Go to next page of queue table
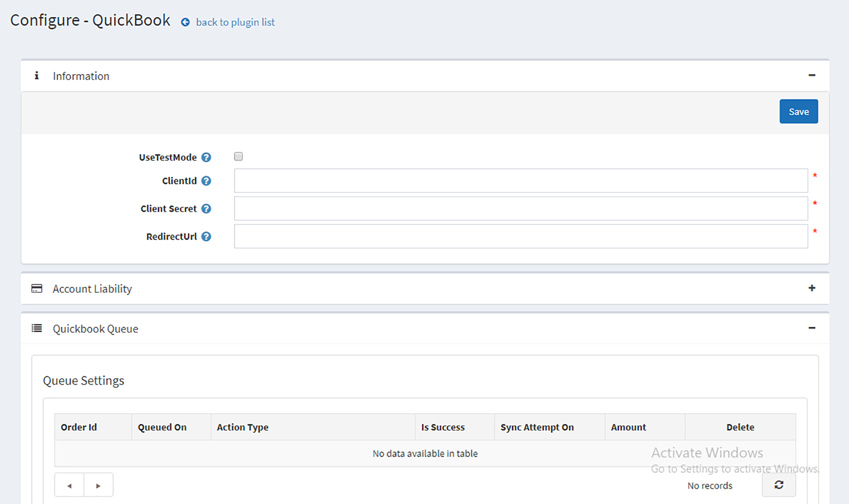The height and width of the screenshot is (504, 849). coord(98,485)
